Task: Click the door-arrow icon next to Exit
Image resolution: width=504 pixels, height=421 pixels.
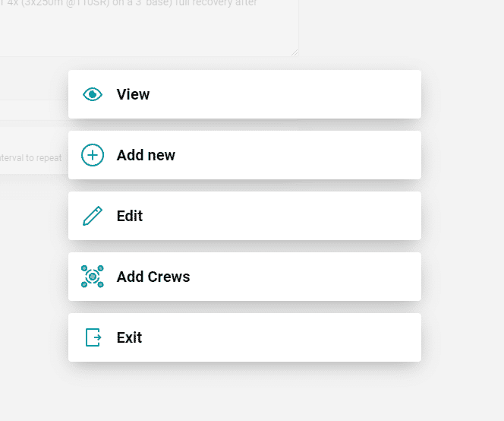Action: pyautogui.click(x=93, y=337)
